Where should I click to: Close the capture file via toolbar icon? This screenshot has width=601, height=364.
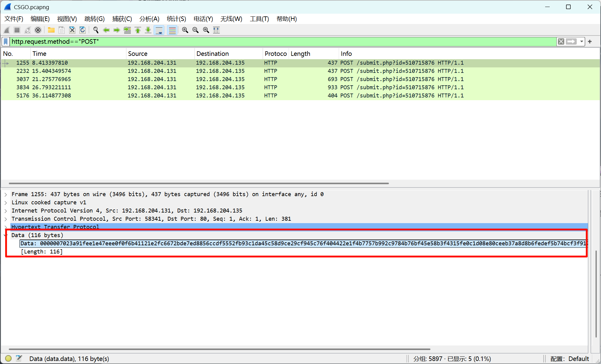pos(72,30)
